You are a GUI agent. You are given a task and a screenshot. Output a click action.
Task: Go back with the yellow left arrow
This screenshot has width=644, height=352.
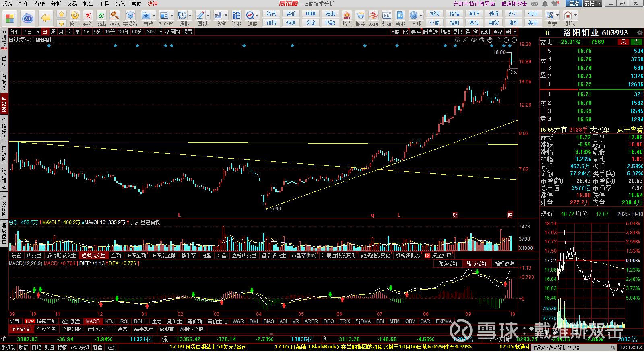click(45, 19)
